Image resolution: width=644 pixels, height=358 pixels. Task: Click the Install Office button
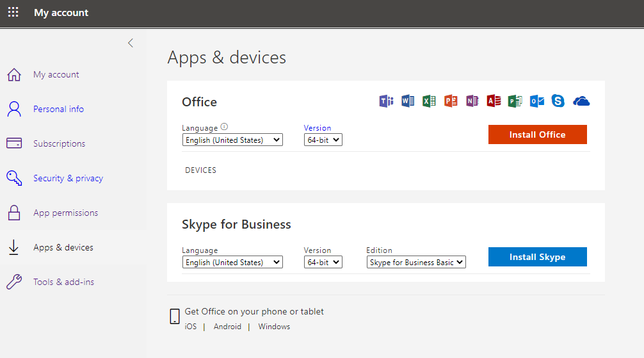pos(537,134)
